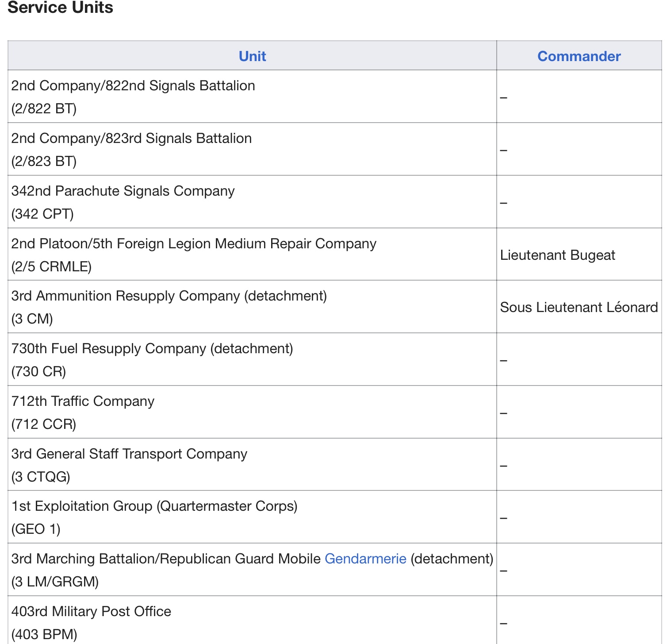Sort table by the Unit column header
This screenshot has height=644, width=667.
[x=252, y=56]
